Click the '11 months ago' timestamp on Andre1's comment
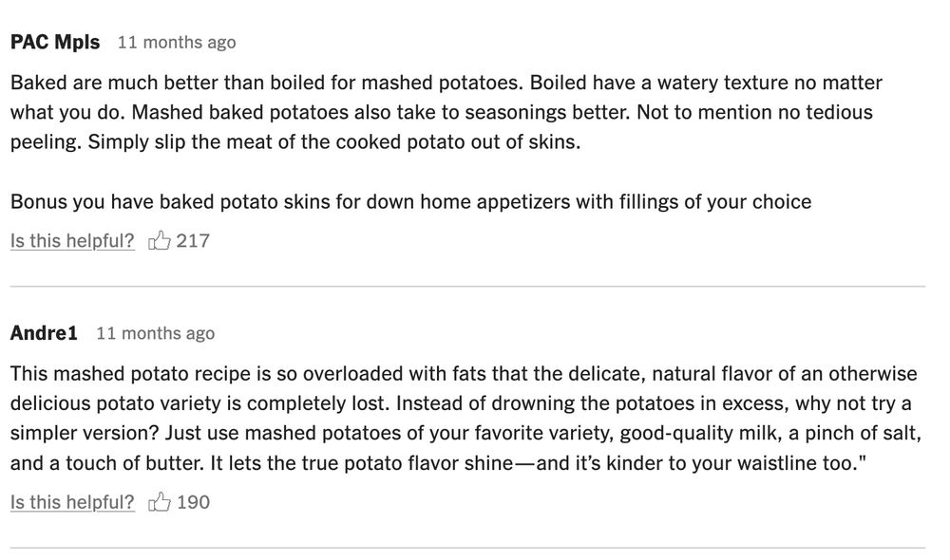Screen dimensions: 950x560 tap(157, 332)
